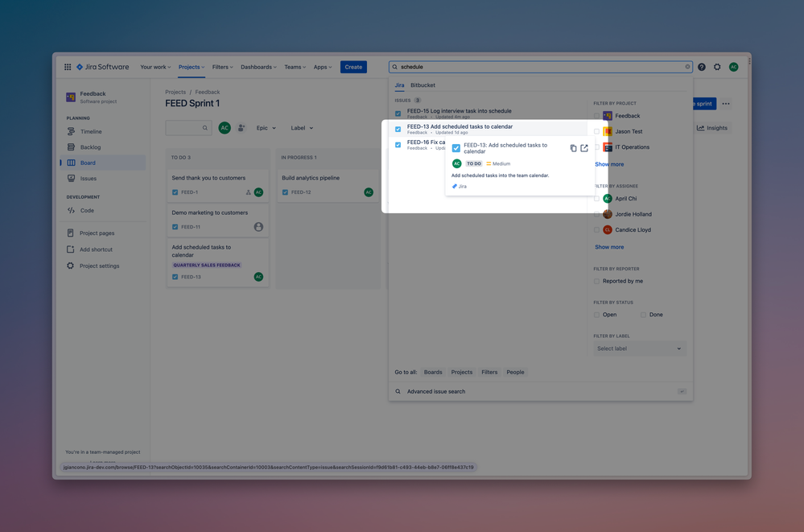This screenshot has width=804, height=532.
Task: Click AC assignee avatar in FEED-13 preview
Action: tap(457, 163)
